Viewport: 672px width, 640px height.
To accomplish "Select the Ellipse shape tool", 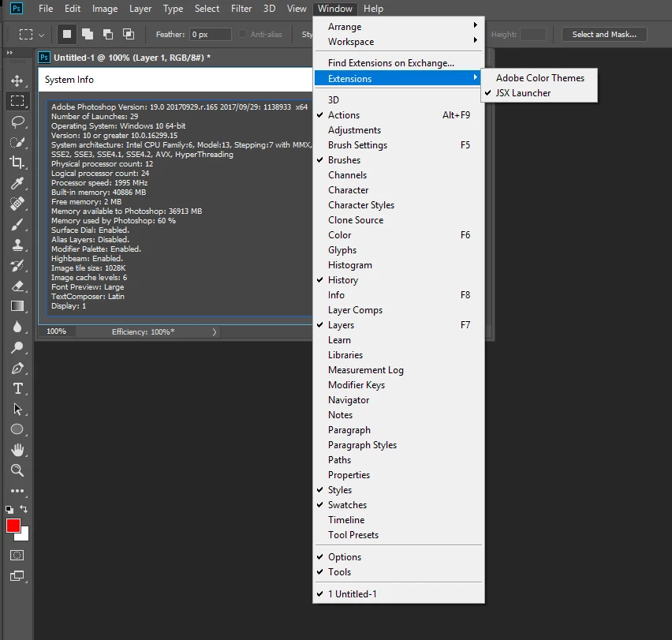I will pos(17,429).
